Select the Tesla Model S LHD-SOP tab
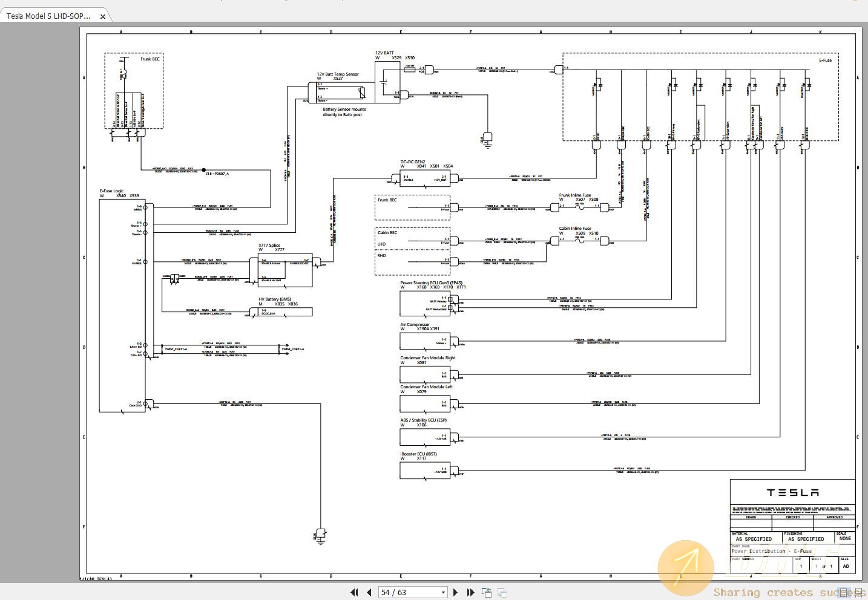 49,16
